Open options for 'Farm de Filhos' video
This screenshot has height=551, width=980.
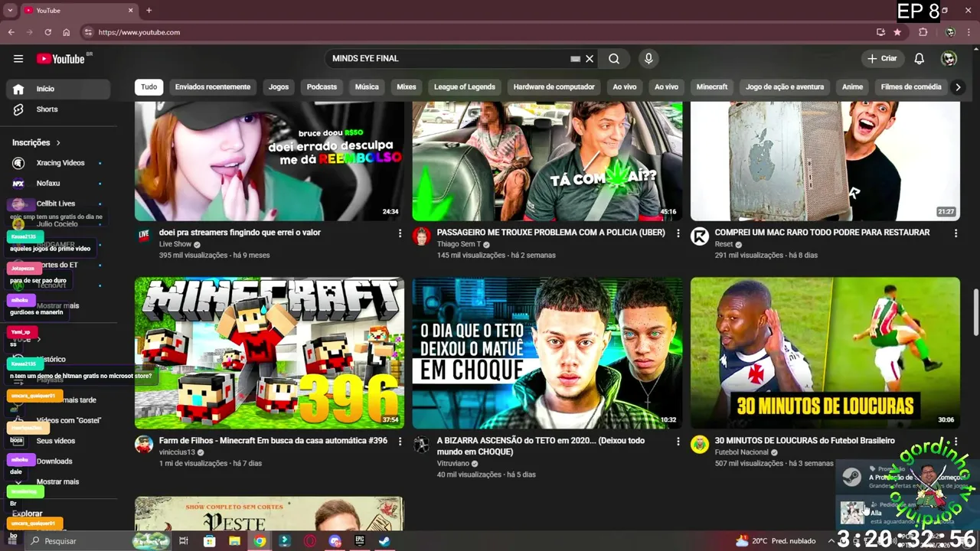coord(400,442)
